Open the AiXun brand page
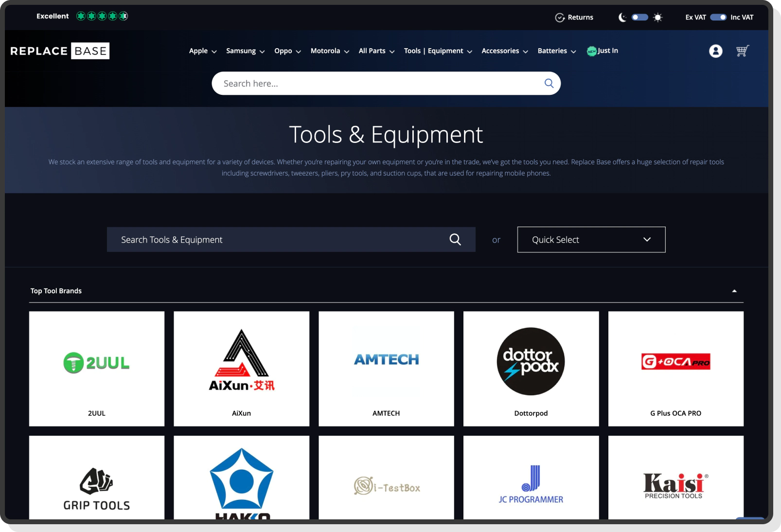781x532 pixels. pyautogui.click(x=241, y=369)
